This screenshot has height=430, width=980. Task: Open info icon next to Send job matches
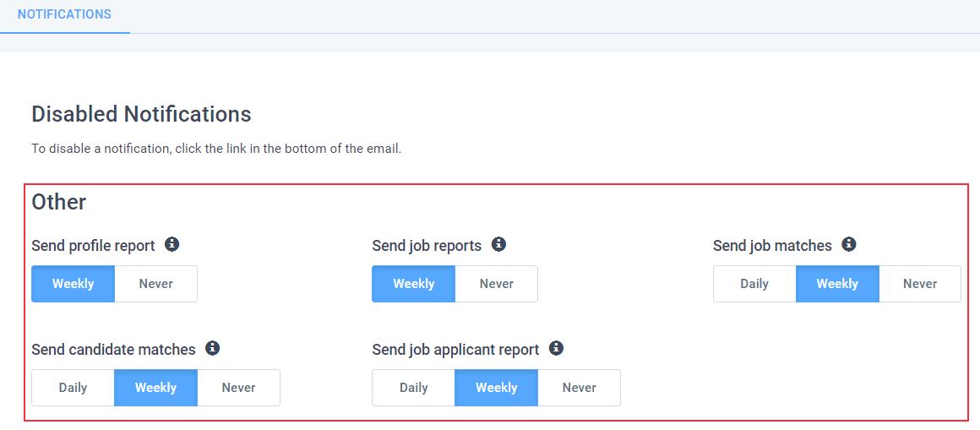pyautogui.click(x=848, y=244)
